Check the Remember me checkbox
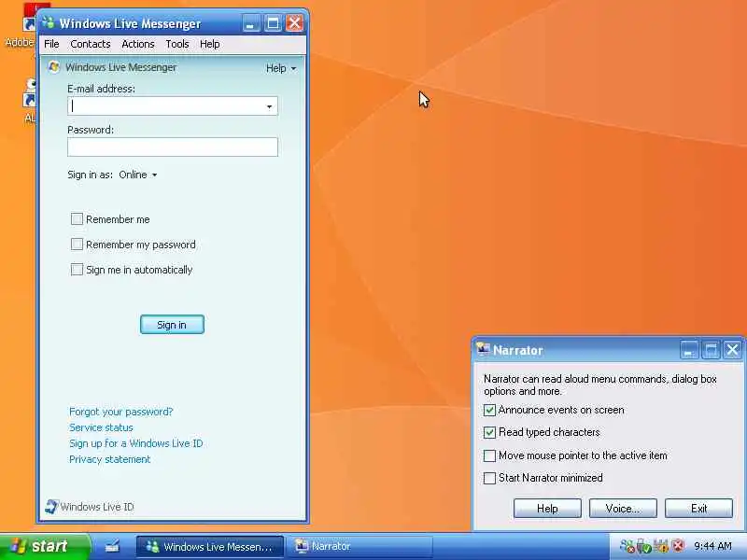The height and width of the screenshot is (560, 747). click(77, 219)
